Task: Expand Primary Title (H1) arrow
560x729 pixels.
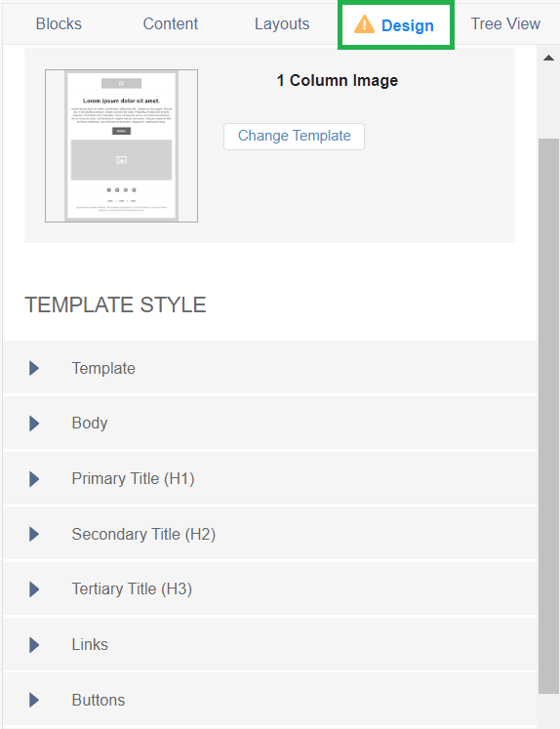Action: tap(34, 479)
